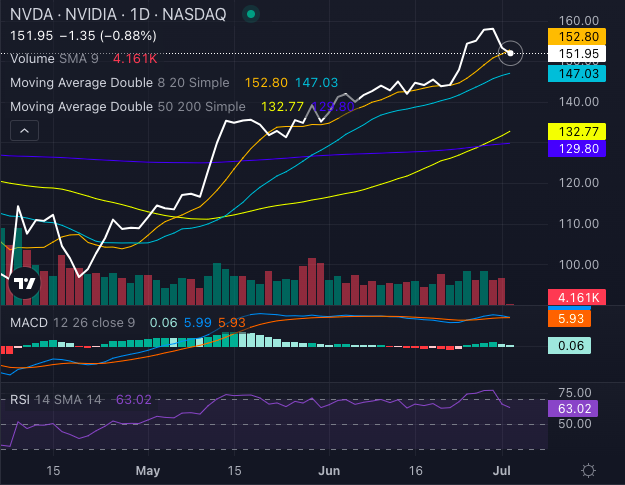Click the 16 date label on time axis
Image resolution: width=625 pixels, height=485 pixels.
click(415, 471)
